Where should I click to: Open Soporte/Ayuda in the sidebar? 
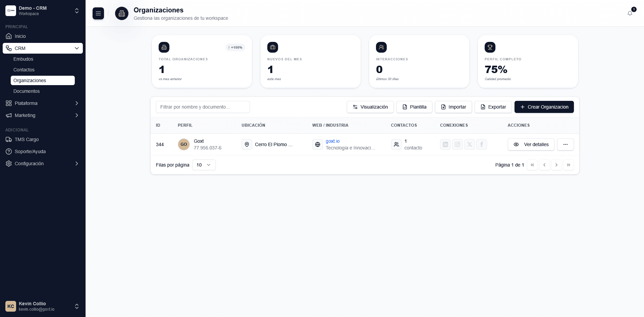43,151
